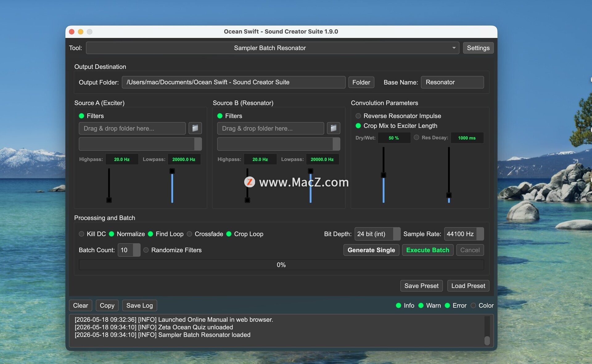The image size is (592, 364).
Task: Open Source B file list dropdown
Action: pos(279,144)
